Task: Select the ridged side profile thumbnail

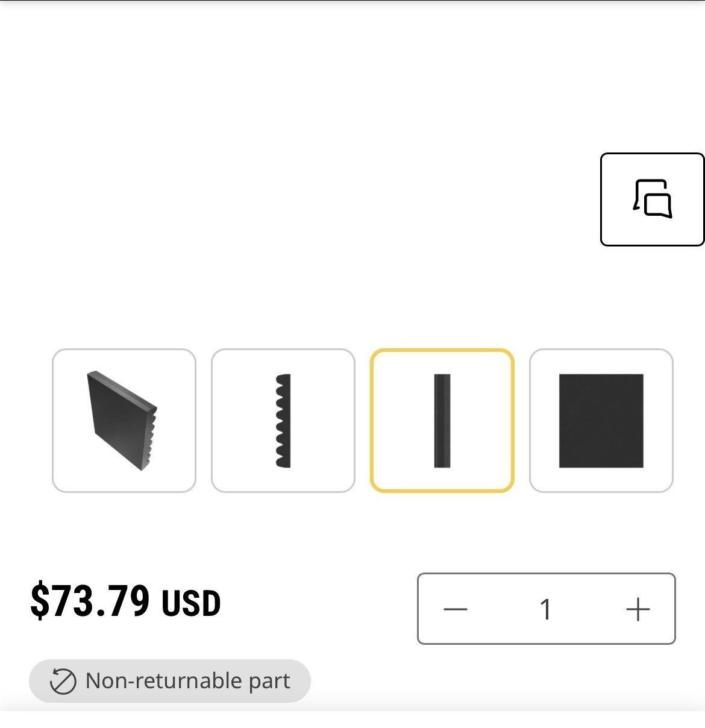Action: 283,421
